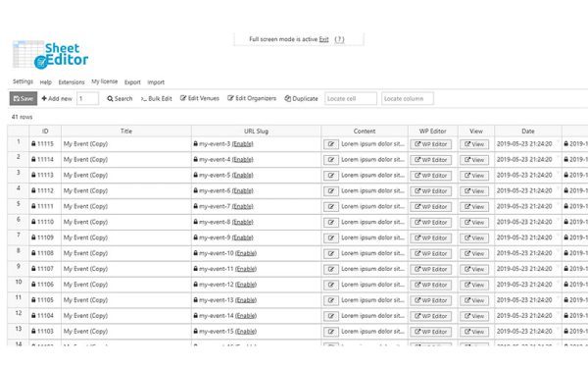Click lock icon beside my-event-15 slug
The width and height of the screenshot is (588, 368).
195,332
